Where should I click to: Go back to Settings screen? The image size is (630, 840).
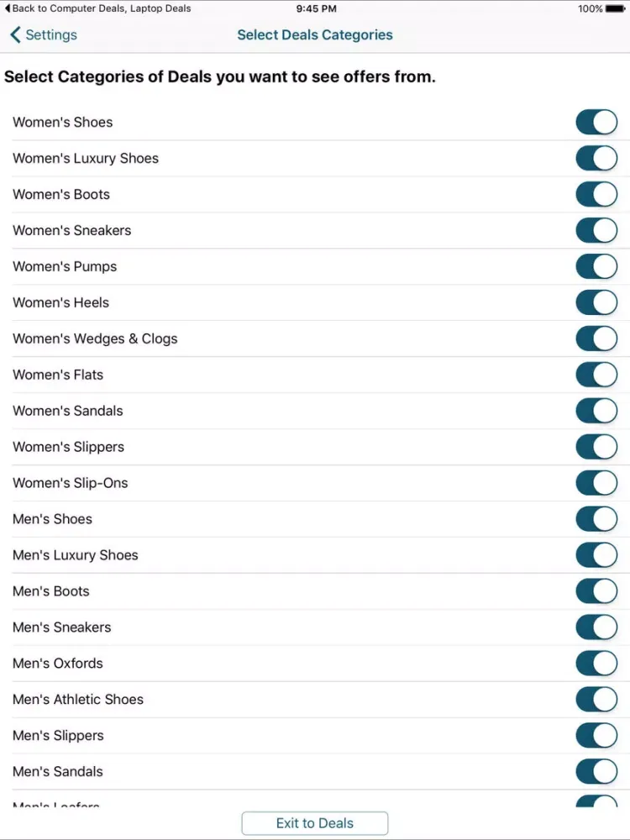coord(43,35)
